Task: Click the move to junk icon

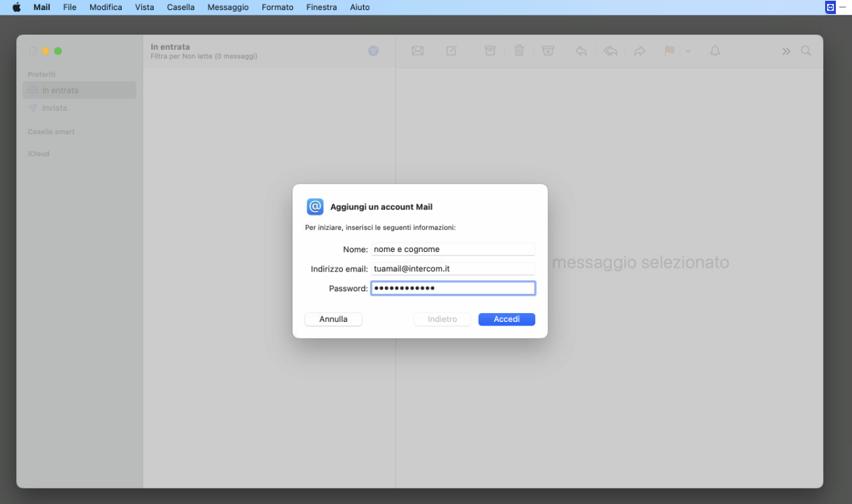Action: (548, 51)
